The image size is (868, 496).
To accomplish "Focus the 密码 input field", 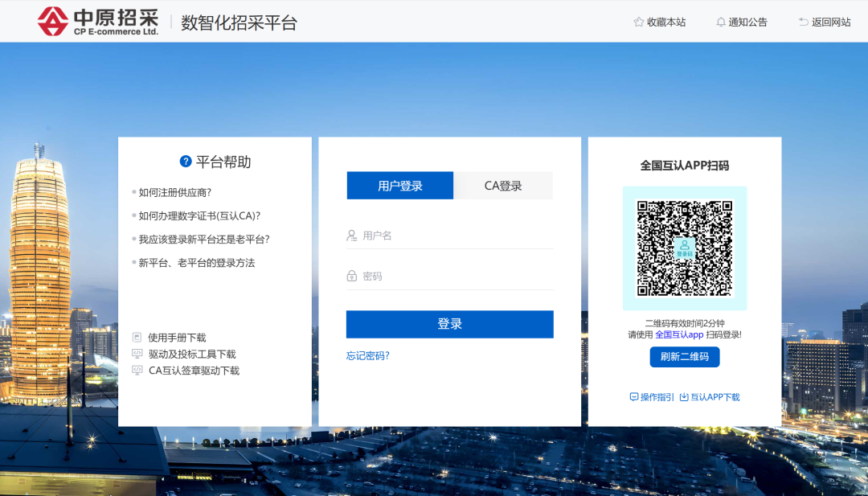I will point(449,277).
